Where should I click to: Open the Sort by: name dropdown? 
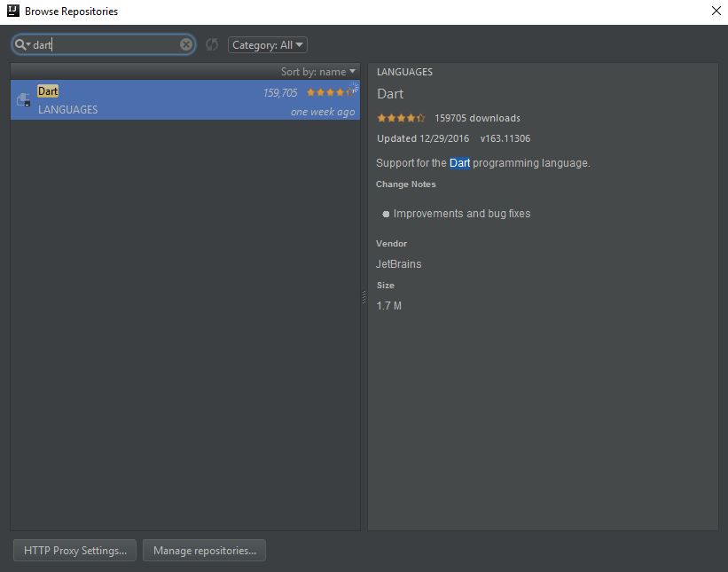tap(318, 72)
